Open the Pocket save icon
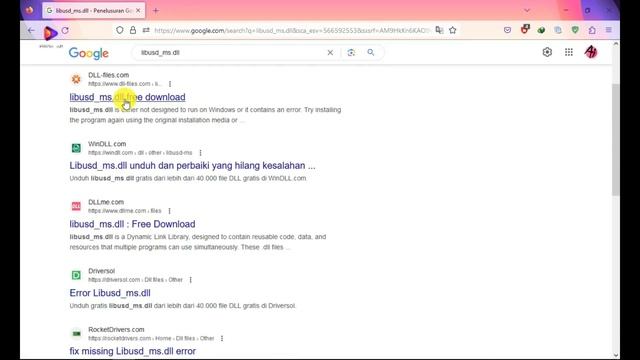The height and width of the screenshot is (360, 640). 507,30
